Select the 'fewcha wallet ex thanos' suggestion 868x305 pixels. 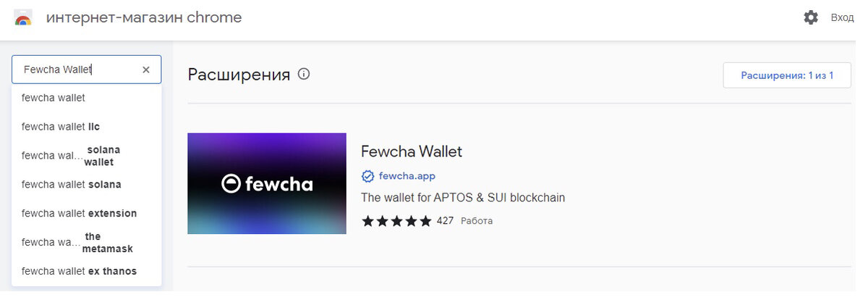[x=80, y=272]
